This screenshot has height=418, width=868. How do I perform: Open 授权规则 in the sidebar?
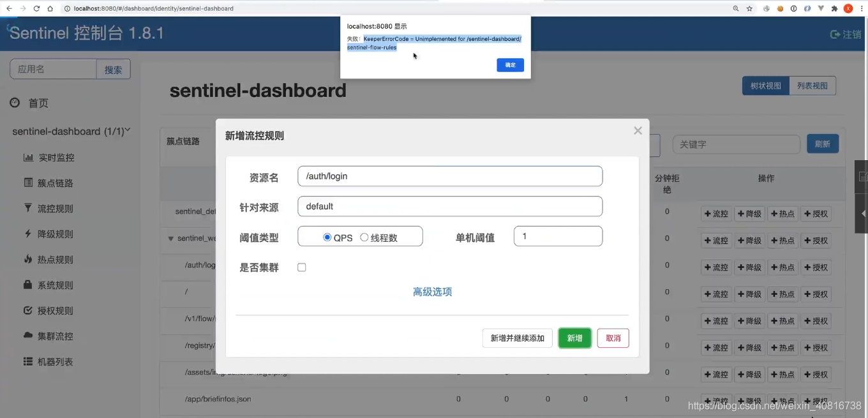pos(56,311)
